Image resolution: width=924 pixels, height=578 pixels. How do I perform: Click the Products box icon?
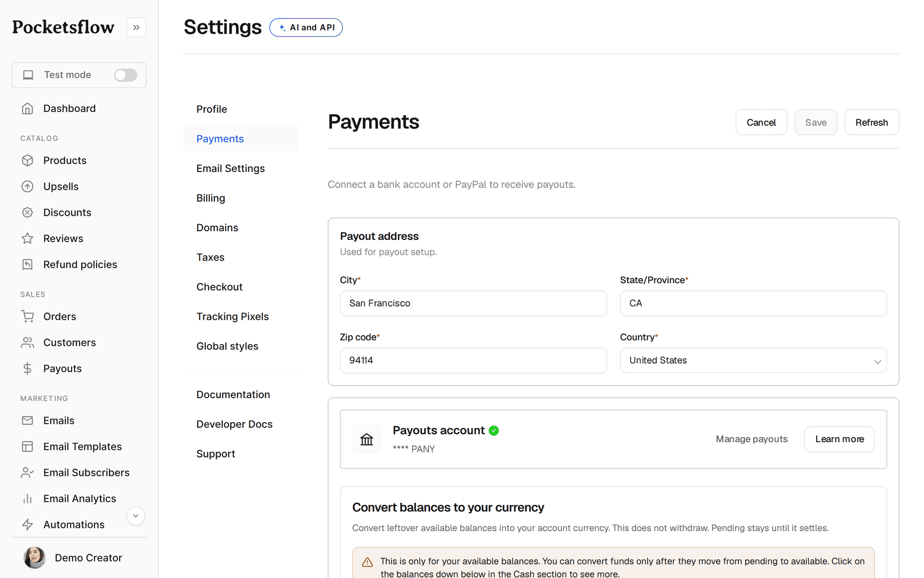coord(28,160)
